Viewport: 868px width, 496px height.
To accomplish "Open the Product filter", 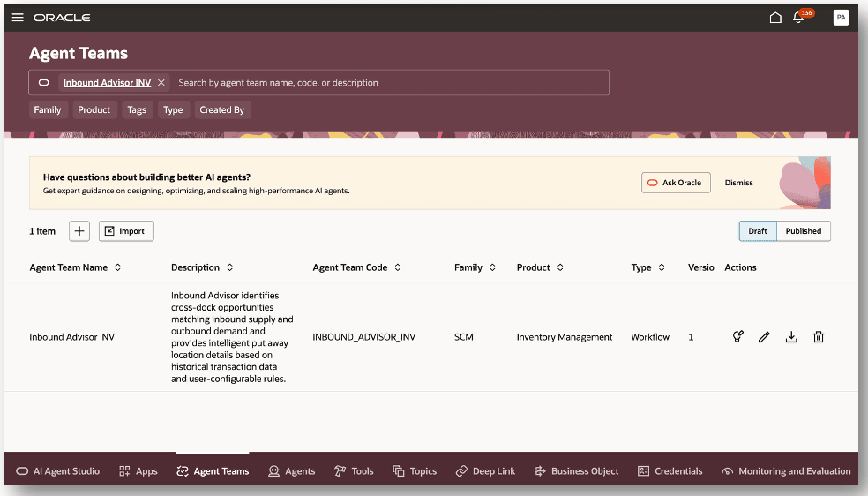I will tap(94, 109).
